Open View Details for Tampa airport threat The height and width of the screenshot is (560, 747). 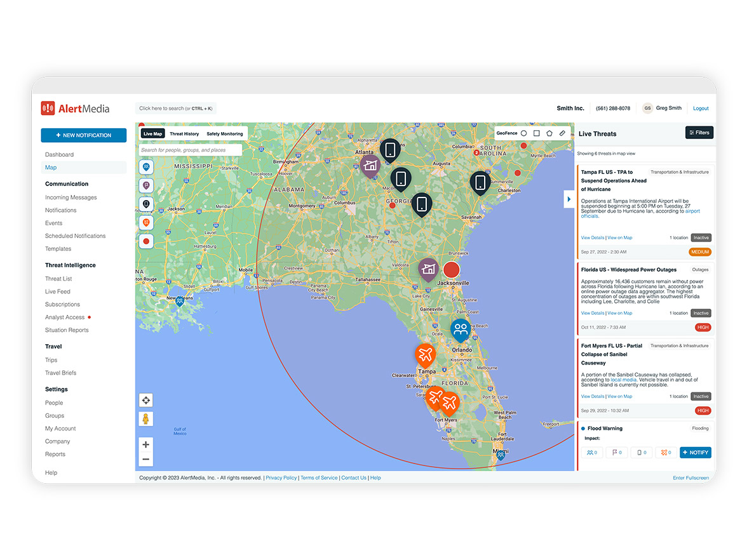pyautogui.click(x=593, y=237)
